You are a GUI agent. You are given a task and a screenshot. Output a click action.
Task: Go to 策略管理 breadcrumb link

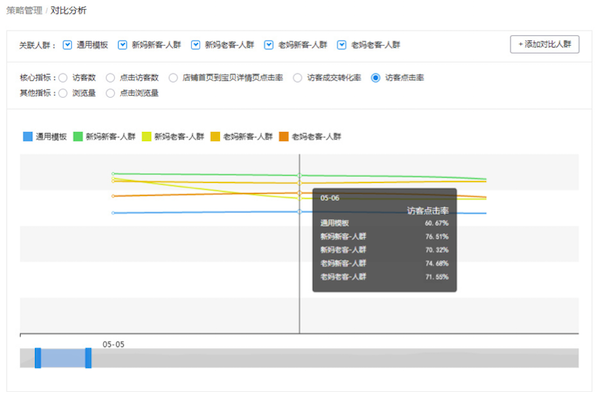[x=24, y=10]
